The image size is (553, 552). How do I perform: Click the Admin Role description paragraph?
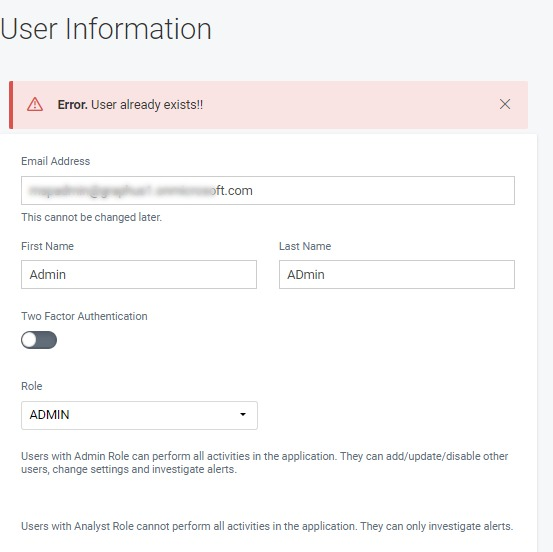coord(265,463)
